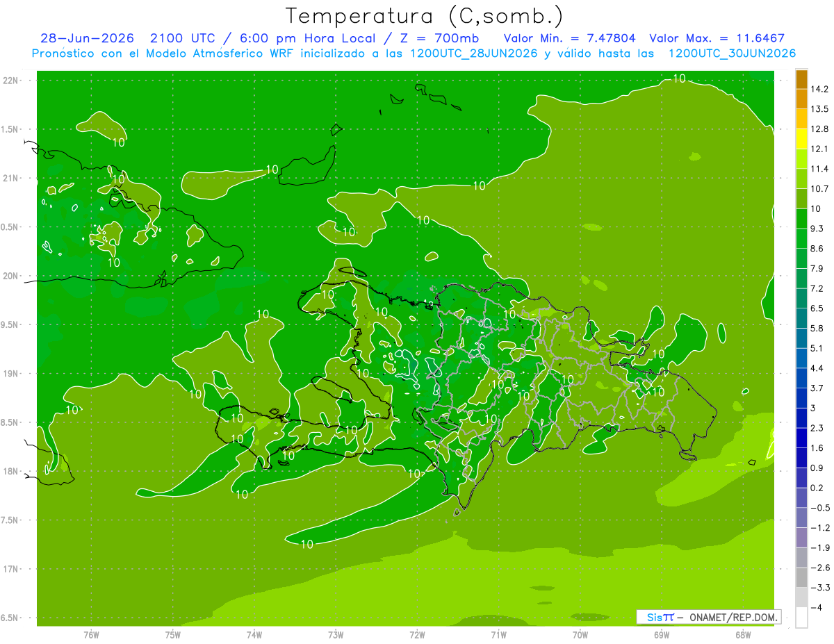Click the '76W' longitude label
Viewport: 834px width, 644px height.
point(91,634)
